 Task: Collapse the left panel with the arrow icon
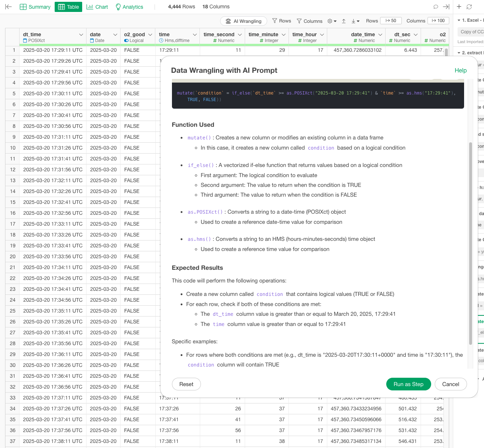pos(8,7)
